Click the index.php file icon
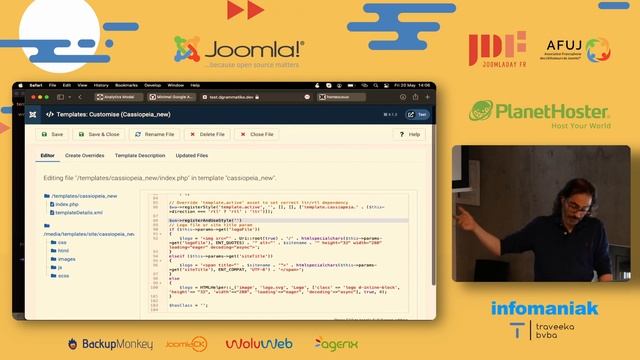The width and height of the screenshot is (640, 360). 52,204
